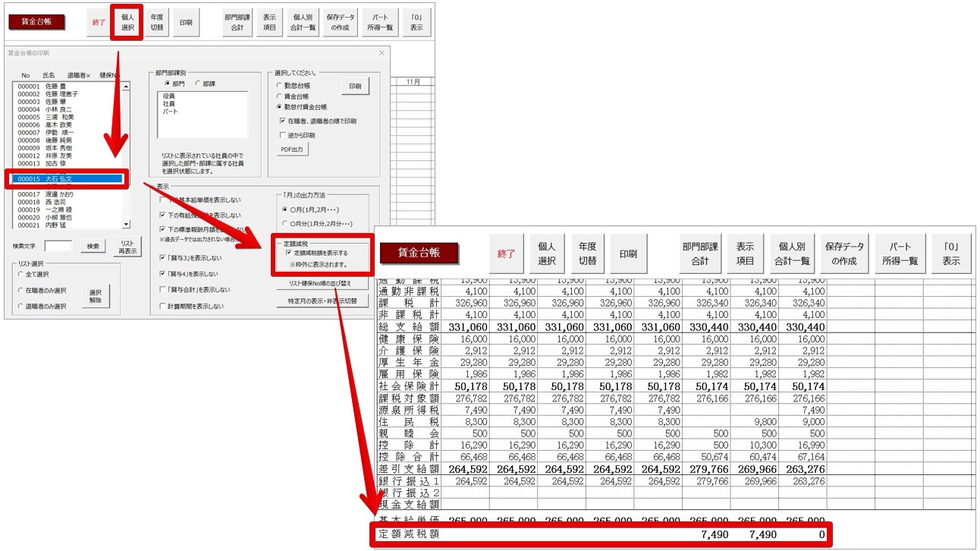Image resolution: width=980 pixels, height=551 pixels.
Task: Click the 検索 button beside the search field
Action: [92, 246]
